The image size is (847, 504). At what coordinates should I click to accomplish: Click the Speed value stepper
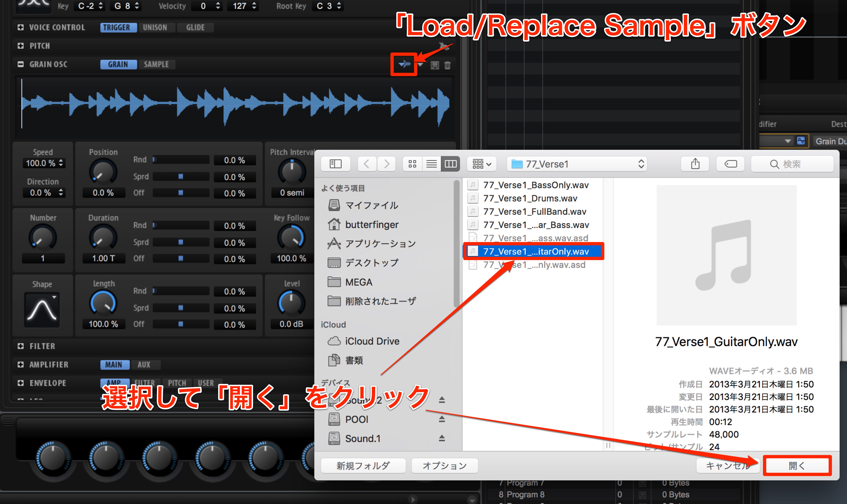click(x=61, y=163)
